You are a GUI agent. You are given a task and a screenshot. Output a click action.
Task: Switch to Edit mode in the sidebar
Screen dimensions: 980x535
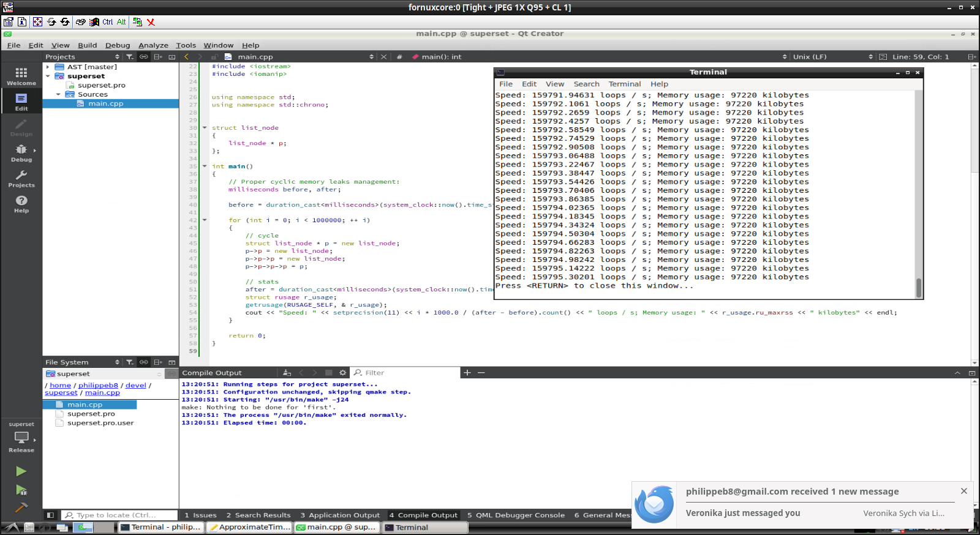(21, 102)
